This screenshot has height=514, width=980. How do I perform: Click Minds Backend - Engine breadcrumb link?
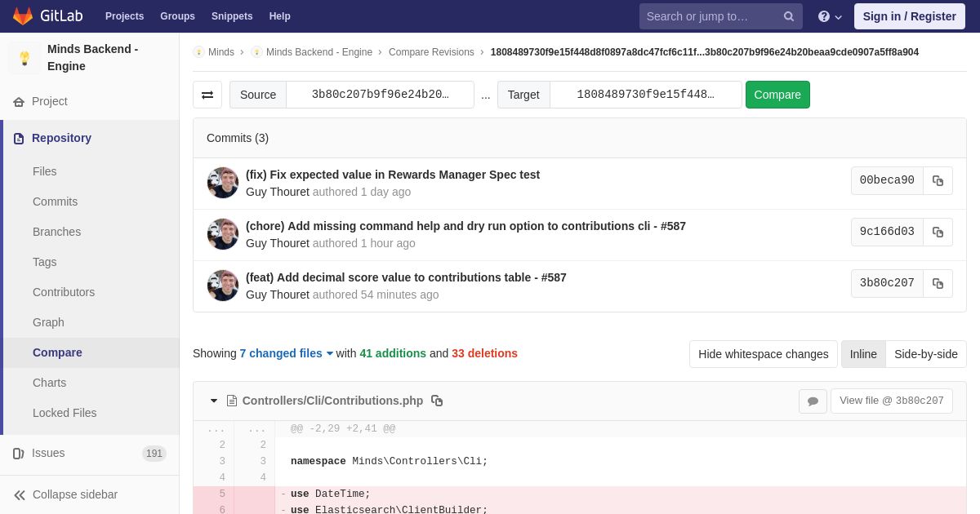pyautogui.click(x=319, y=52)
